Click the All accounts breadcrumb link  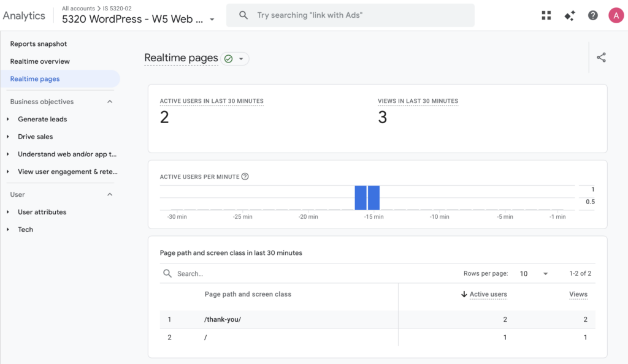click(x=78, y=9)
